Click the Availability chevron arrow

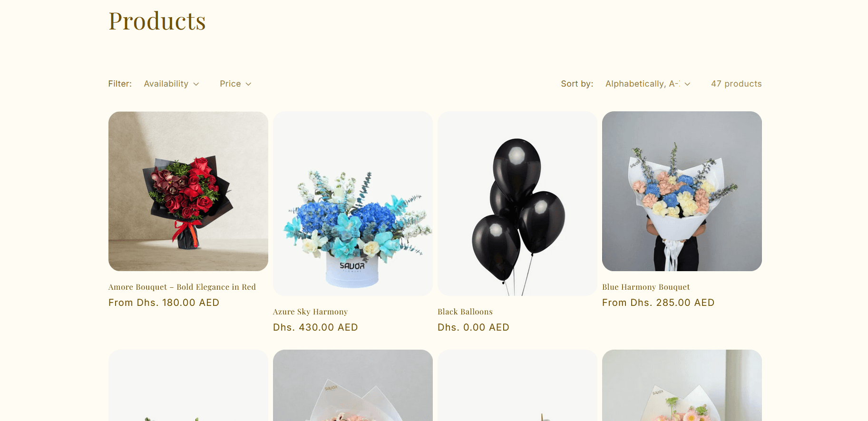[196, 84]
